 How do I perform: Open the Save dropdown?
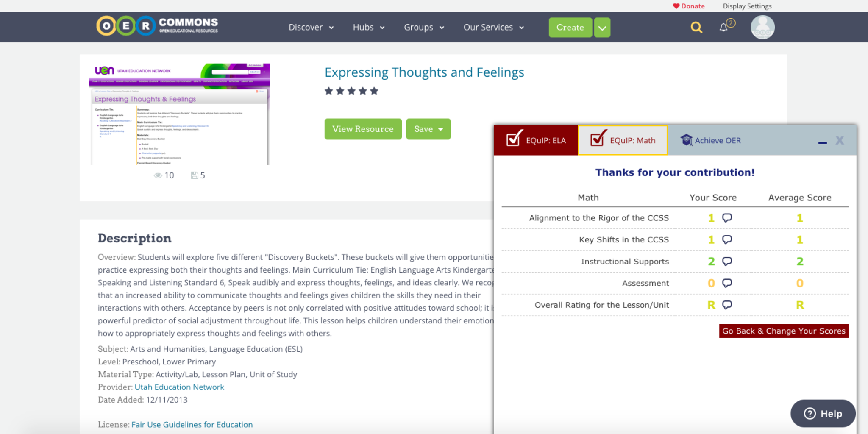(x=428, y=129)
